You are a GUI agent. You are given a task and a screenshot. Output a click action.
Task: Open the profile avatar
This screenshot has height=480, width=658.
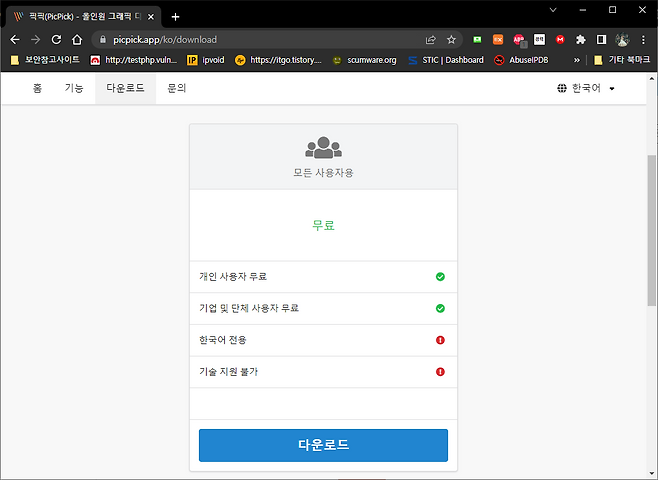point(622,39)
